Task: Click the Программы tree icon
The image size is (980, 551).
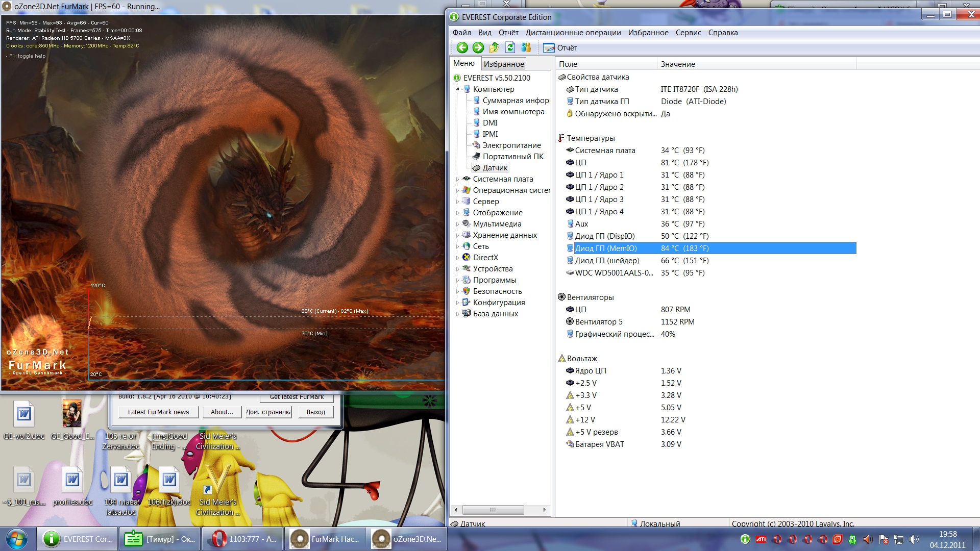Action: click(x=466, y=280)
